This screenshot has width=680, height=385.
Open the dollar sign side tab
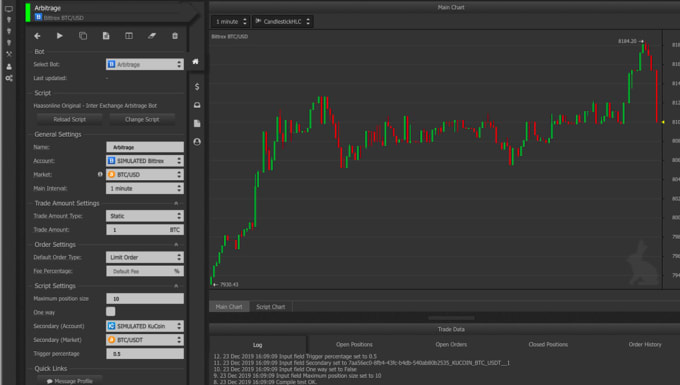(197, 87)
